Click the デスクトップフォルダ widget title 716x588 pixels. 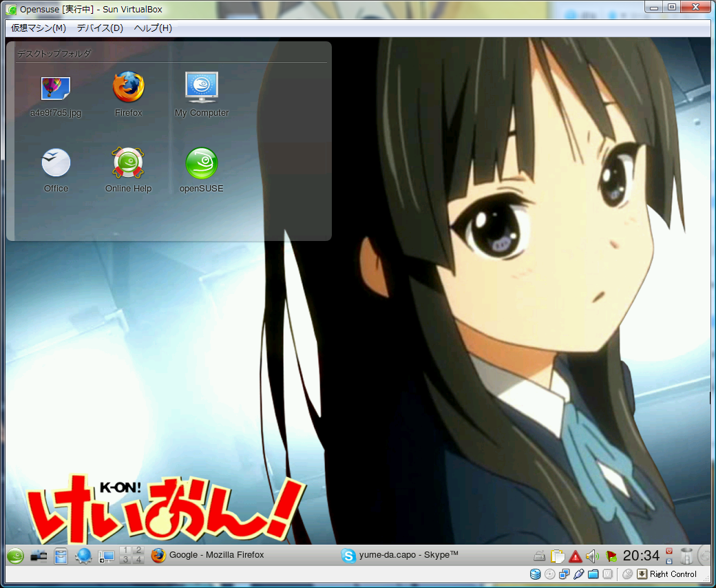(x=54, y=54)
